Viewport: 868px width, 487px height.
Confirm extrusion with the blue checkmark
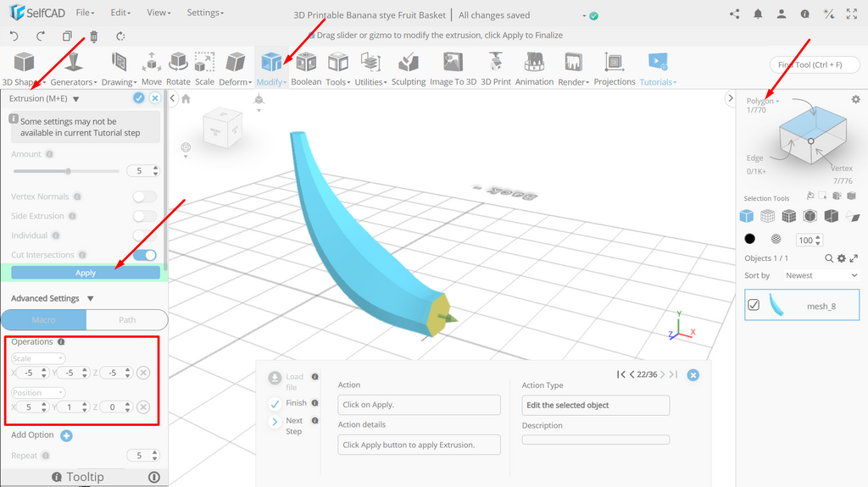click(x=138, y=98)
